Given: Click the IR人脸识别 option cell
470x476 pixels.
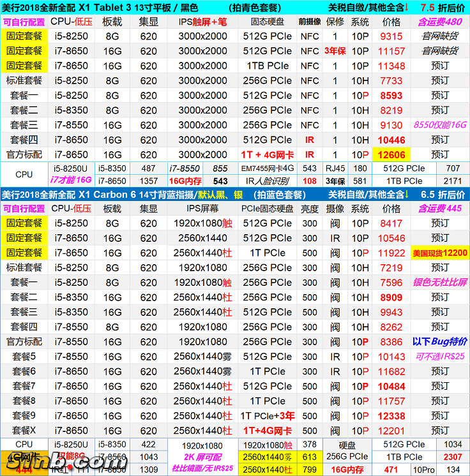Looking at the screenshot, I should [268, 181].
